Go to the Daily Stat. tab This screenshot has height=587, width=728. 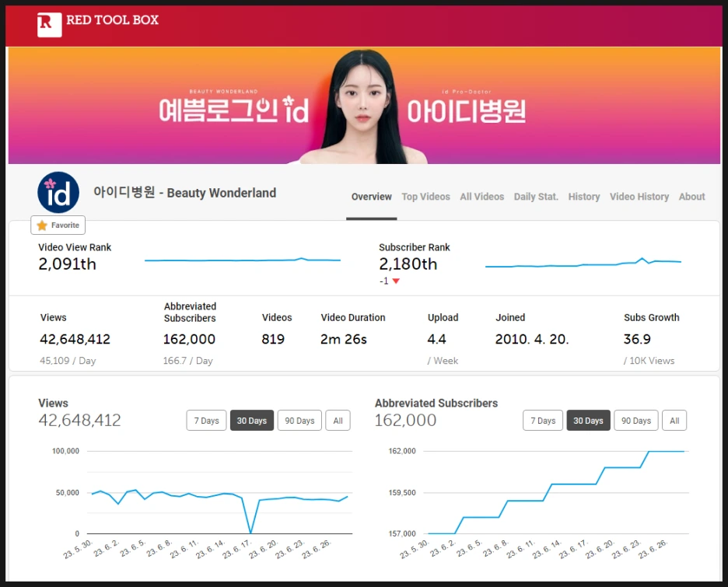[x=536, y=197]
